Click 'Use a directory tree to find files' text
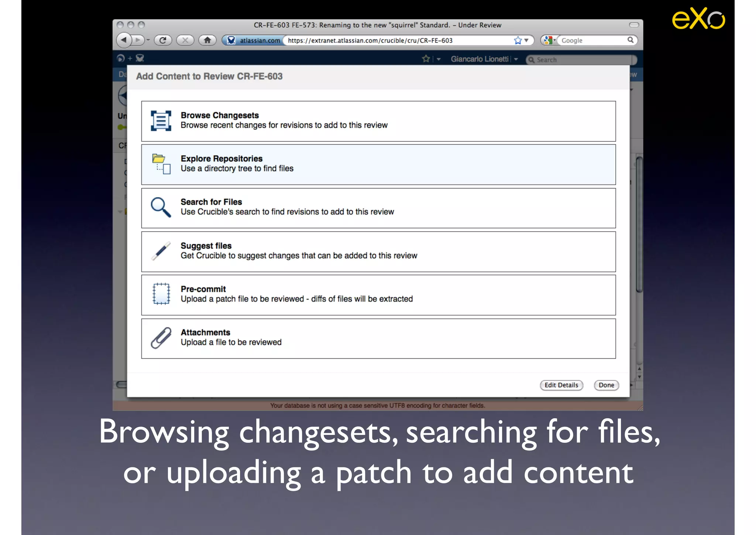The width and height of the screenshot is (756, 535). click(237, 168)
